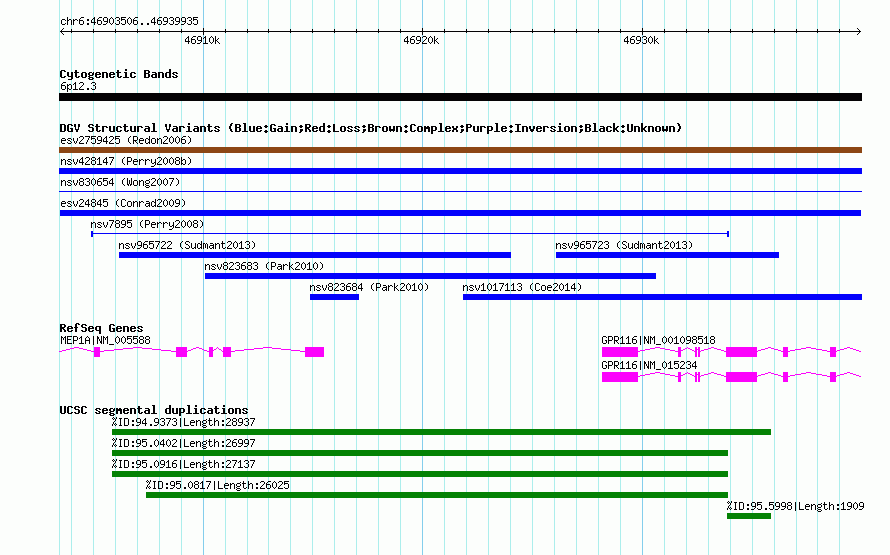
Task: Select the %ID:95.5998|Length:1909 label
Action: click(795, 506)
